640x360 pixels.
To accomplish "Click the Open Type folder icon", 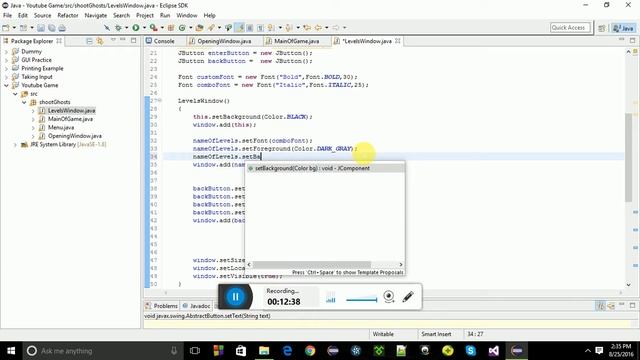I will [200, 28].
